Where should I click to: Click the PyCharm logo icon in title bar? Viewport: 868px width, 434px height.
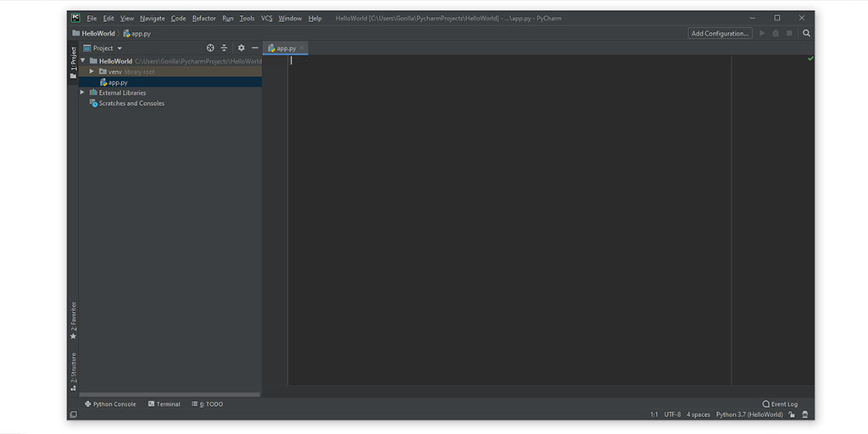75,19
